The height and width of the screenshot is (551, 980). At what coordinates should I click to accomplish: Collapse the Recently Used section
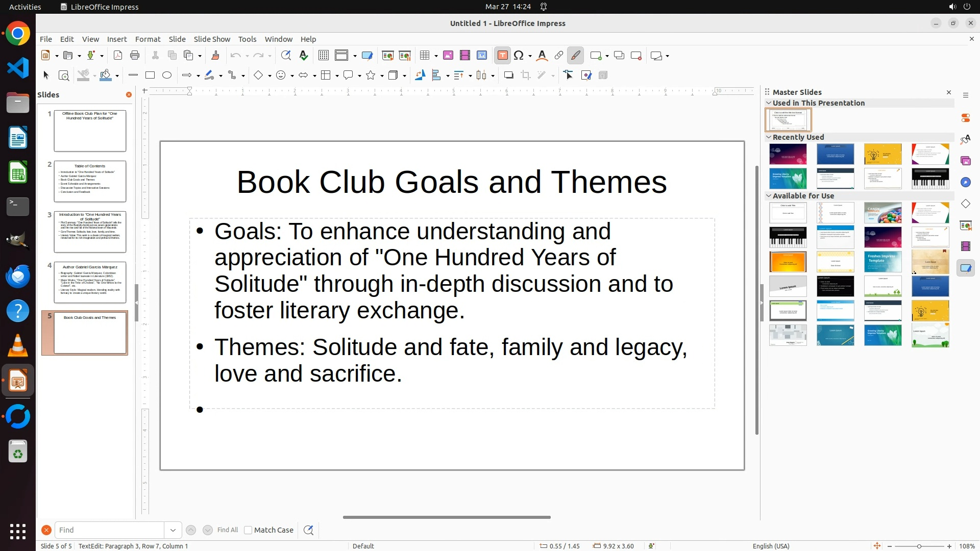[769, 137]
